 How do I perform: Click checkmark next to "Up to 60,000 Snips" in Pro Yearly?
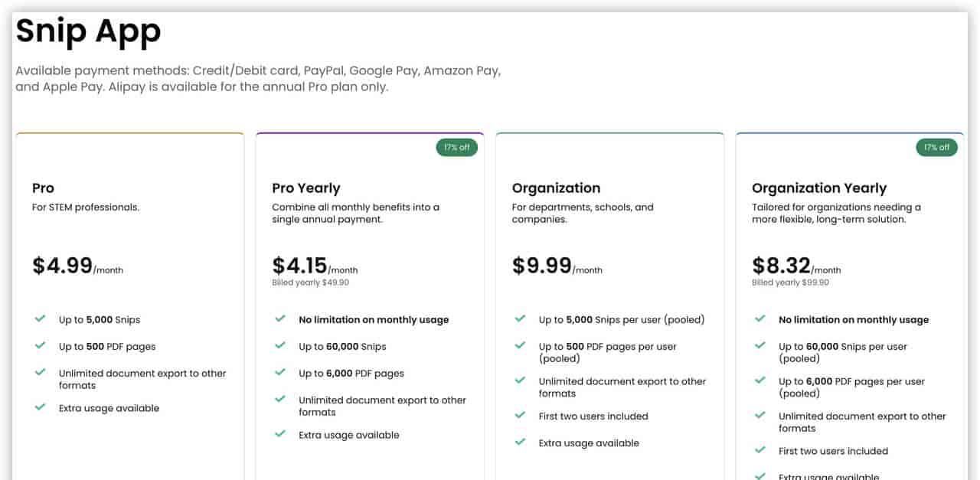pos(280,345)
